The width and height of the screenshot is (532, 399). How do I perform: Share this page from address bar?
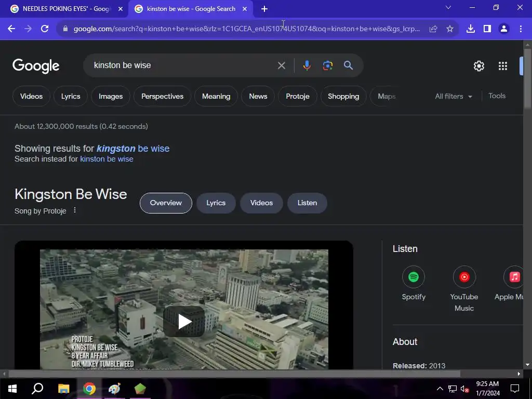pyautogui.click(x=433, y=29)
